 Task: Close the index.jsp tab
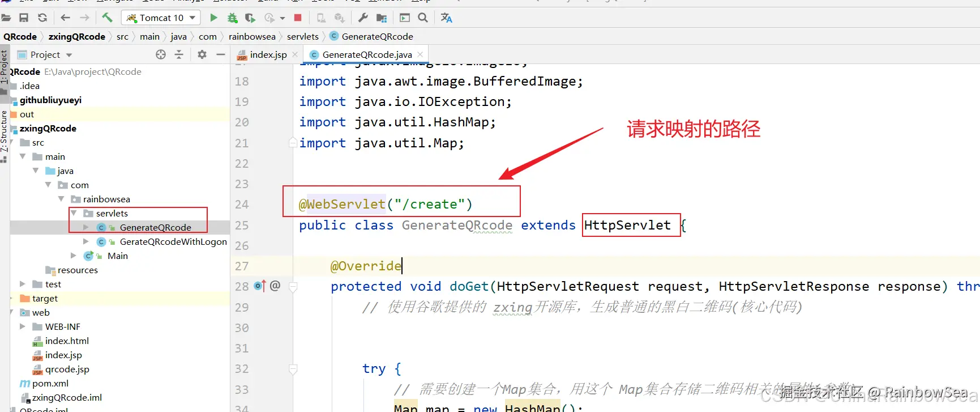pyautogui.click(x=295, y=54)
